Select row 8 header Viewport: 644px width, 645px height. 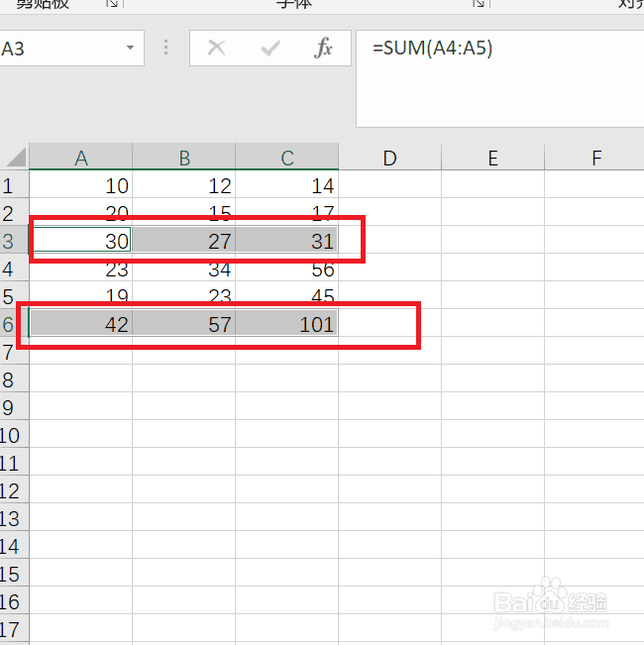tap(14, 378)
